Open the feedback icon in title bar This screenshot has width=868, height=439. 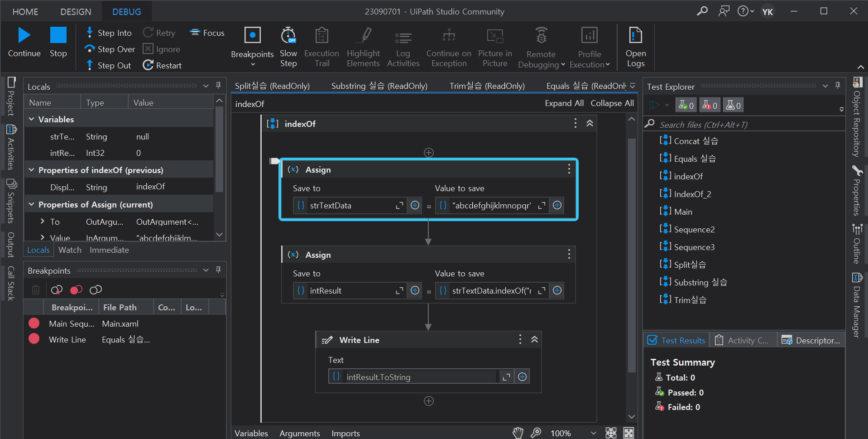tap(724, 11)
